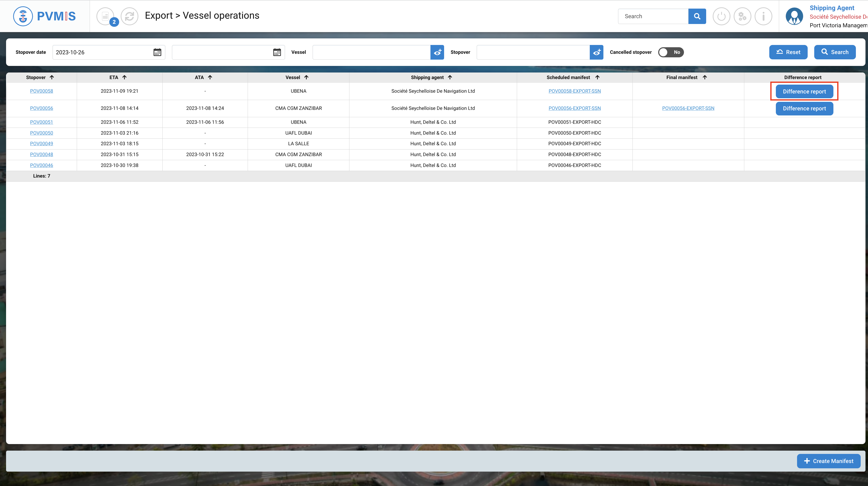Click the blue magnifier search icon
This screenshot has height=486, width=868.
697,16
